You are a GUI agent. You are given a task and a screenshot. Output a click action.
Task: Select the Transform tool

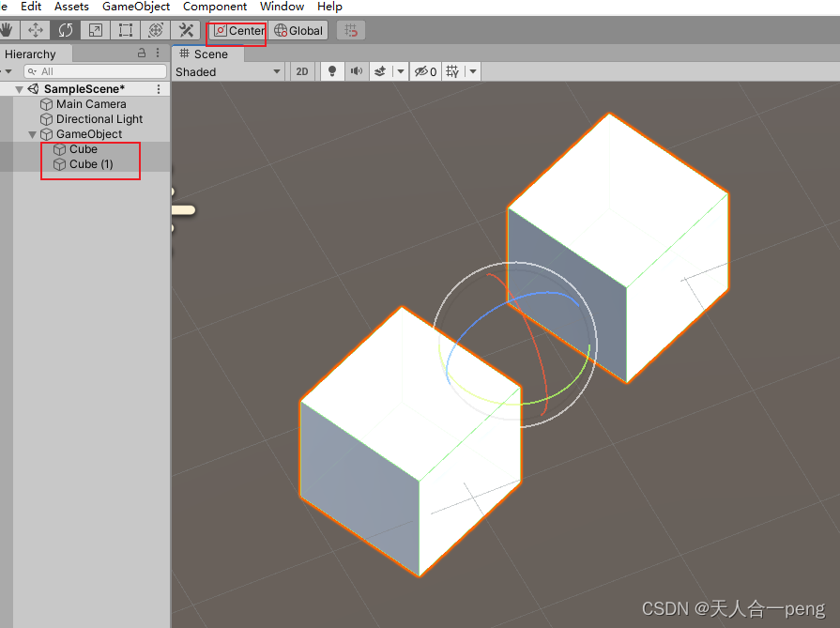pos(155,29)
